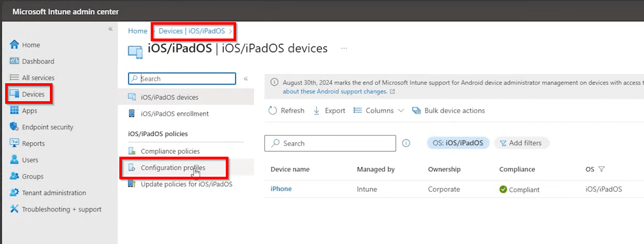Sort by Compliance column header
The image size is (644, 244).
[x=517, y=169]
